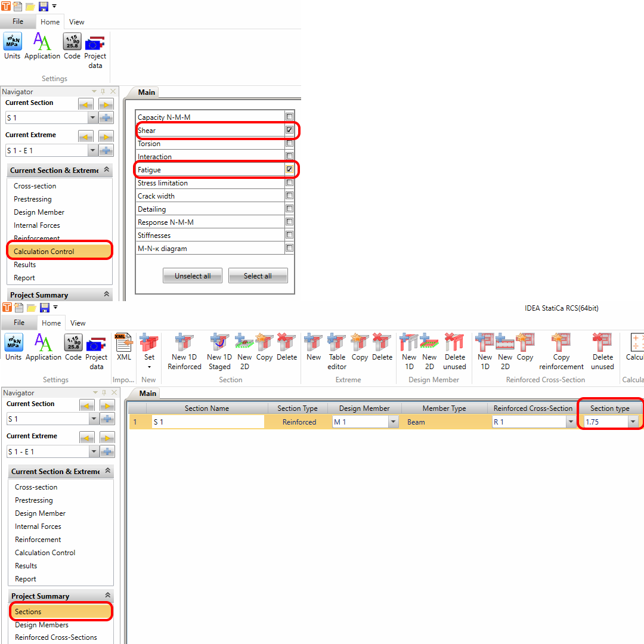Enable the M-N-κ diagram check
The image size is (644, 644).
tap(289, 248)
